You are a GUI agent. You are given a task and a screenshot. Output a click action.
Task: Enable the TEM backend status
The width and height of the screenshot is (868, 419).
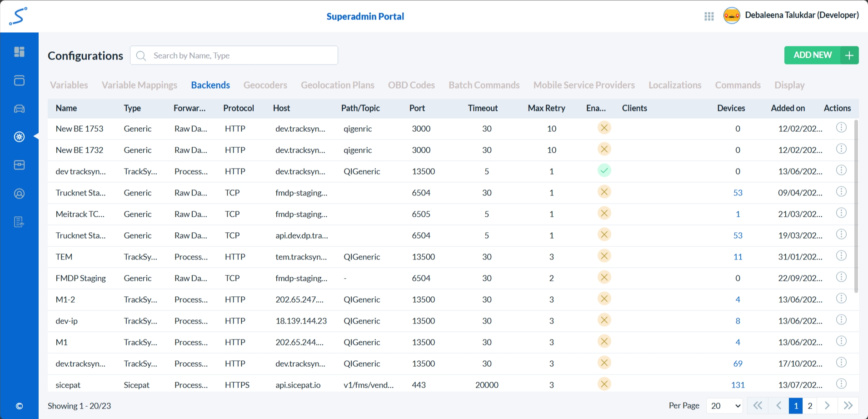tap(604, 256)
